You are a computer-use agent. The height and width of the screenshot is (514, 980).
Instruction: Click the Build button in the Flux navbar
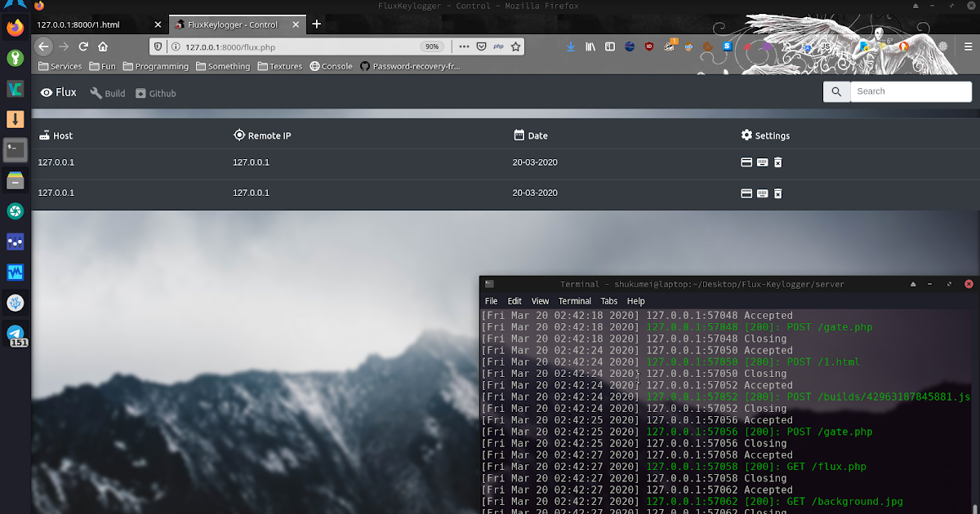click(107, 93)
